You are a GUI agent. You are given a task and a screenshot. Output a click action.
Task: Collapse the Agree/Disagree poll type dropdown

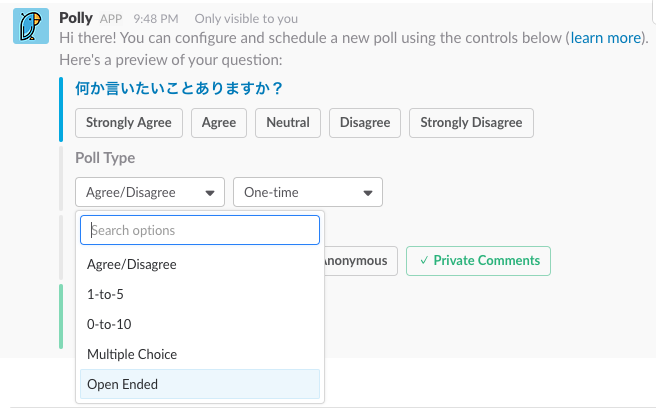150,192
